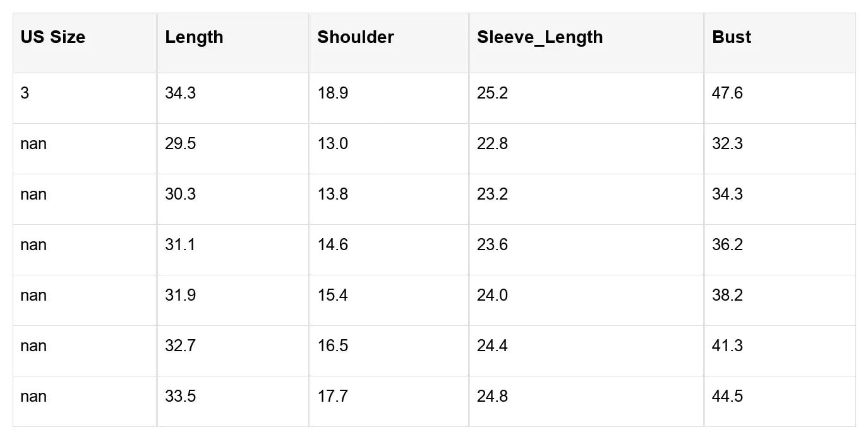Select the US Size cell containing 3

point(25,93)
